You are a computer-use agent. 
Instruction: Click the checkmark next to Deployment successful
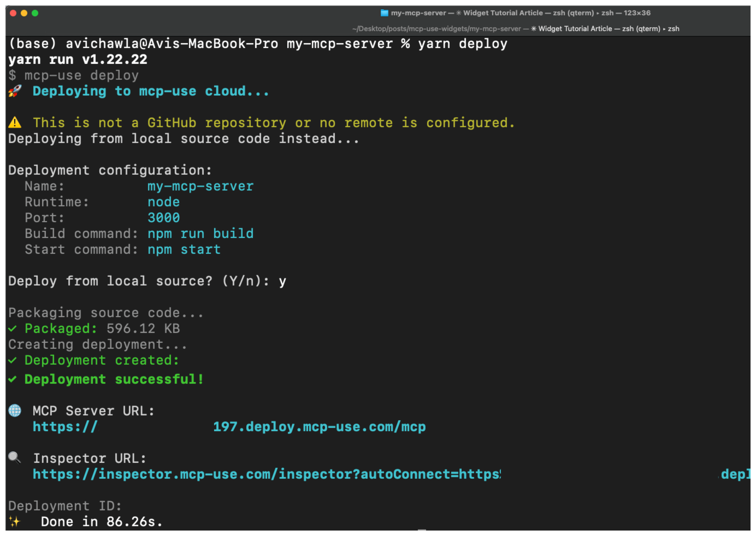[x=13, y=379]
